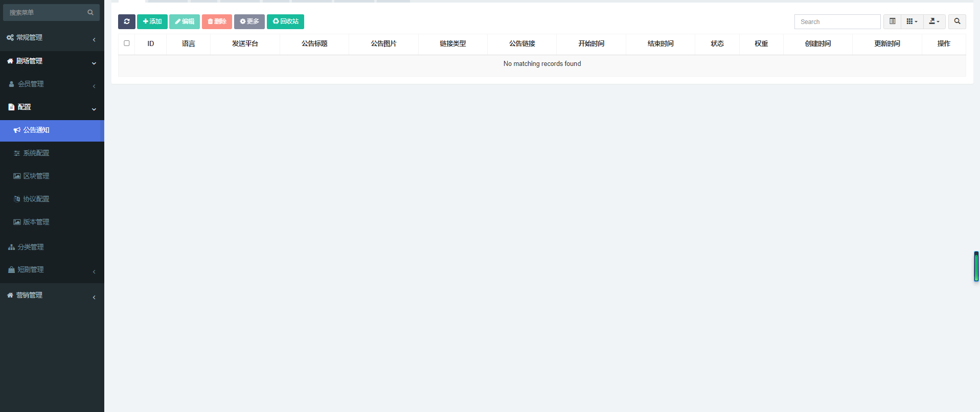Open 回收站 recycle bin
The height and width of the screenshot is (412, 980).
(285, 21)
